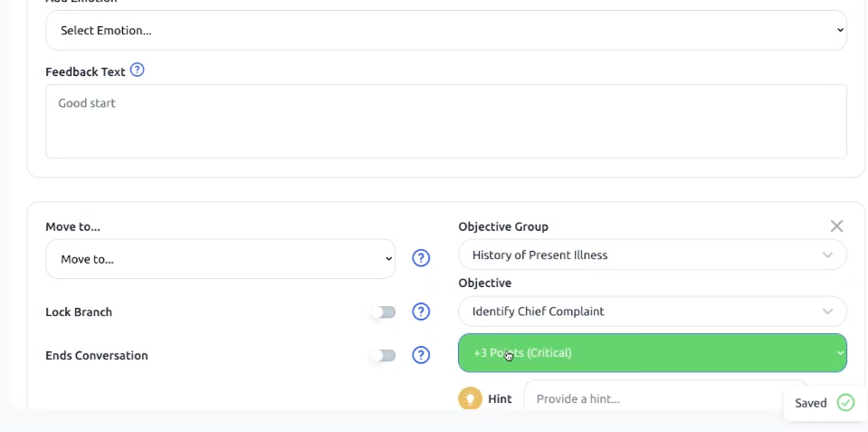The height and width of the screenshot is (432, 868).
Task: Open the Identify Chief Complaint objective dropdown
Action: [652, 312]
